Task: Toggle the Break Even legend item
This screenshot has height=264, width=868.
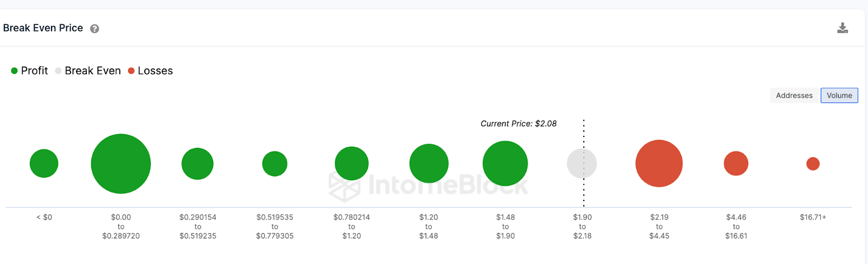Action: click(88, 71)
